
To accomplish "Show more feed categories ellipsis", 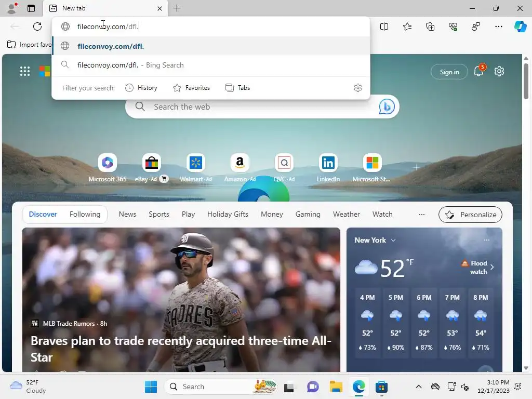I will (x=422, y=215).
